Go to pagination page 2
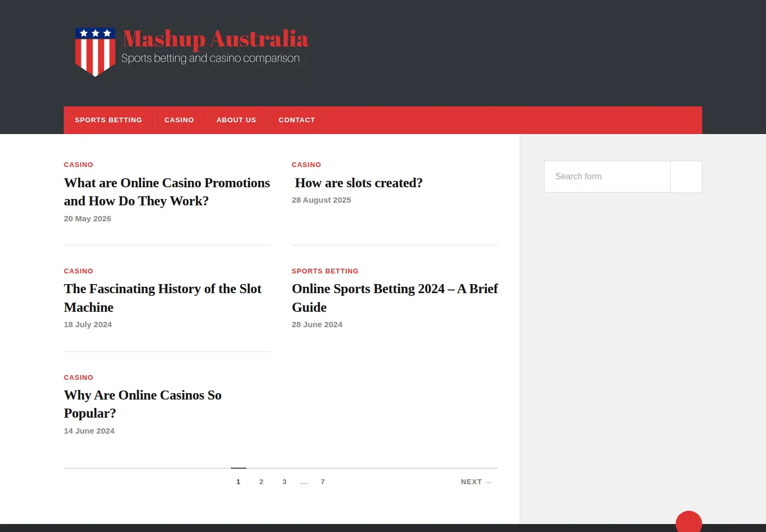766x532 pixels. click(261, 481)
